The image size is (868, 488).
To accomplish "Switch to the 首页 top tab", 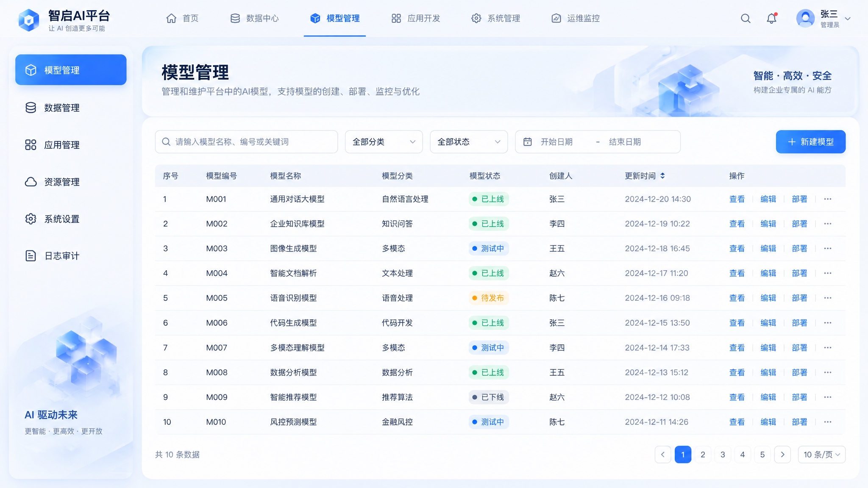I will [182, 18].
